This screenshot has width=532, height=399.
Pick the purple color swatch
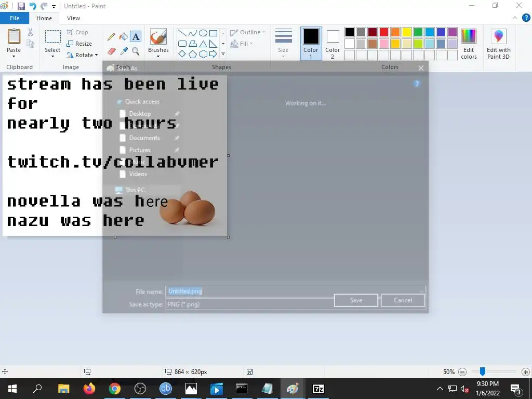point(453,32)
